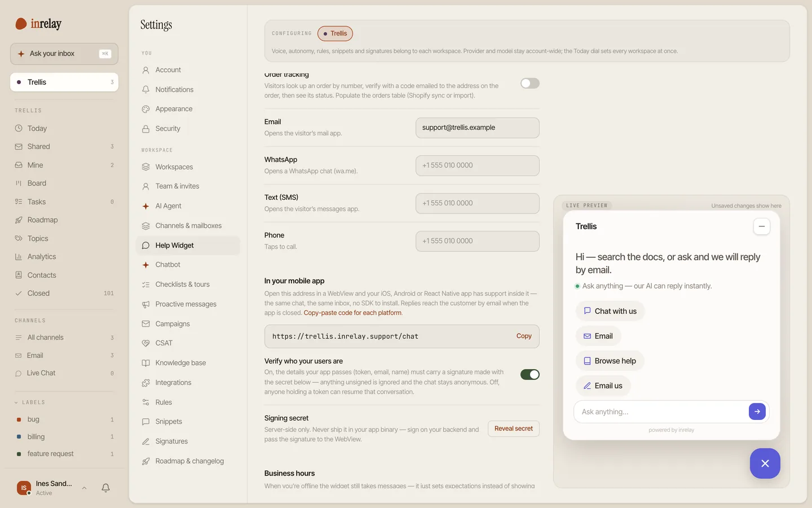This screenshot has height=508, width=812.
Task: Open Snippets settings
Action: [x=188, y=422]
